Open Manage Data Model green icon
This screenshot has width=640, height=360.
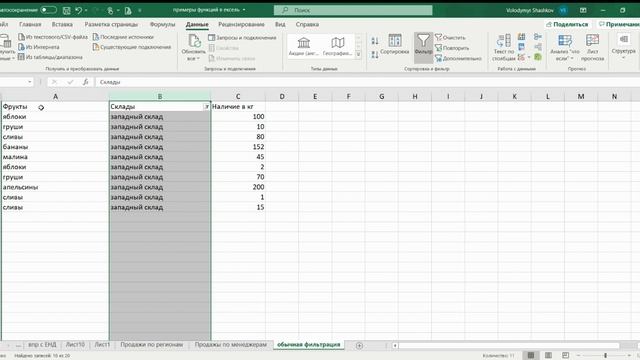point(538,57)
